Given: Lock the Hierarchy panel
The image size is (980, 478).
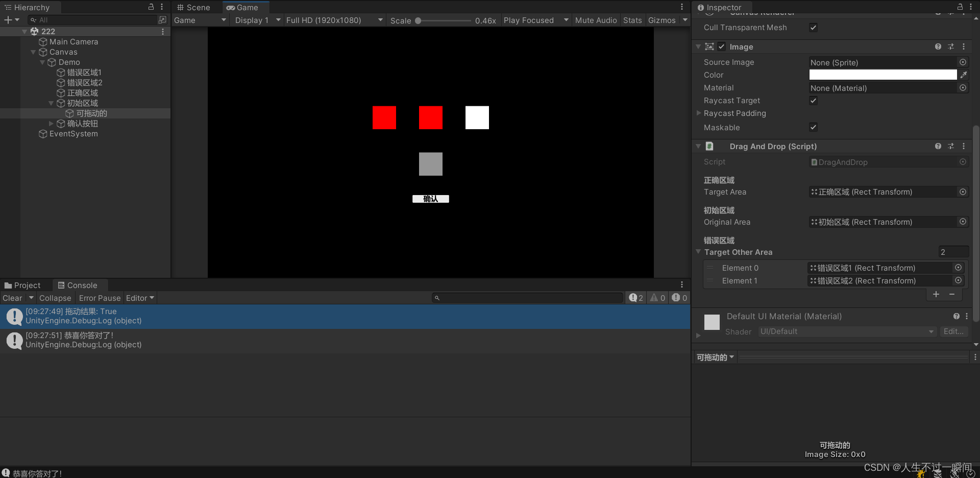Looking at the screenshot, I should [x=151, y=7].
